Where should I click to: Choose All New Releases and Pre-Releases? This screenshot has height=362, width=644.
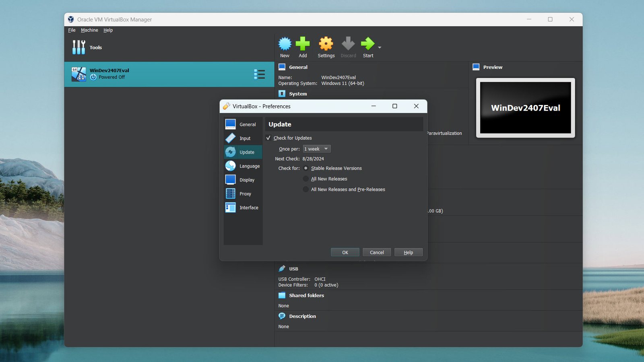[x=306, y=189]
